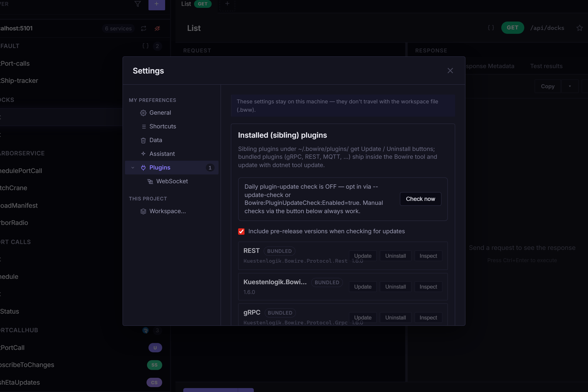Click the disconnect plug icon beside localhost
Viewport: 588px width, 392px height.
click(x=157, y=28)
